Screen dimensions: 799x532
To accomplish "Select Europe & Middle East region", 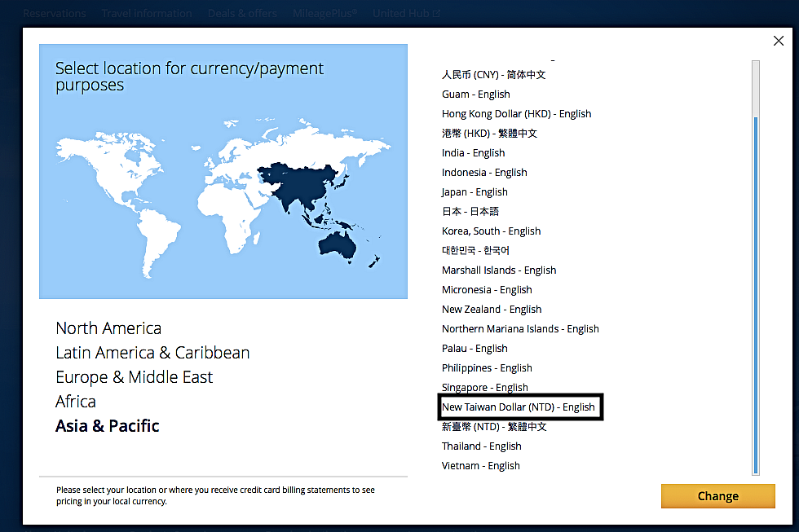I will [134, 377].
